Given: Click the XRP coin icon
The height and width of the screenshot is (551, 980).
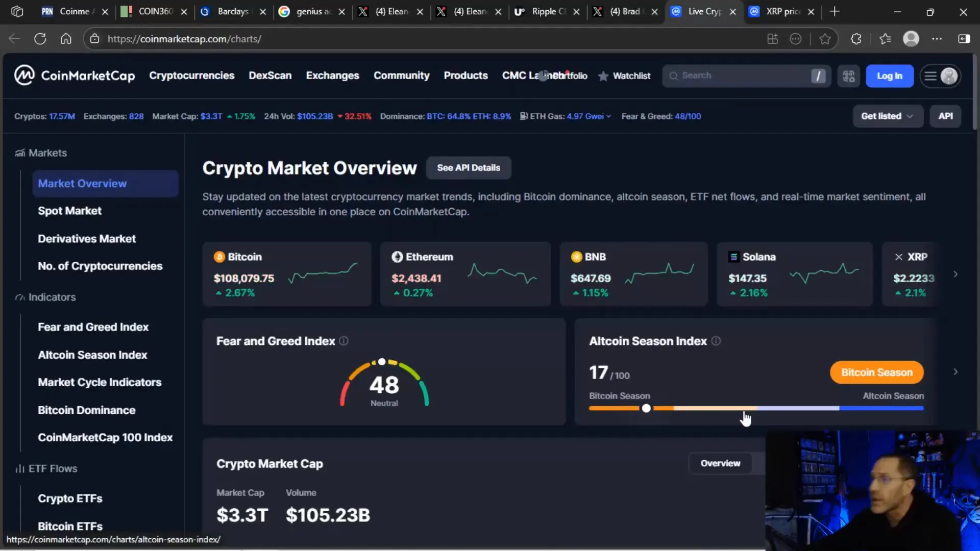Looking at the screenshot, I should pos(899,257).
